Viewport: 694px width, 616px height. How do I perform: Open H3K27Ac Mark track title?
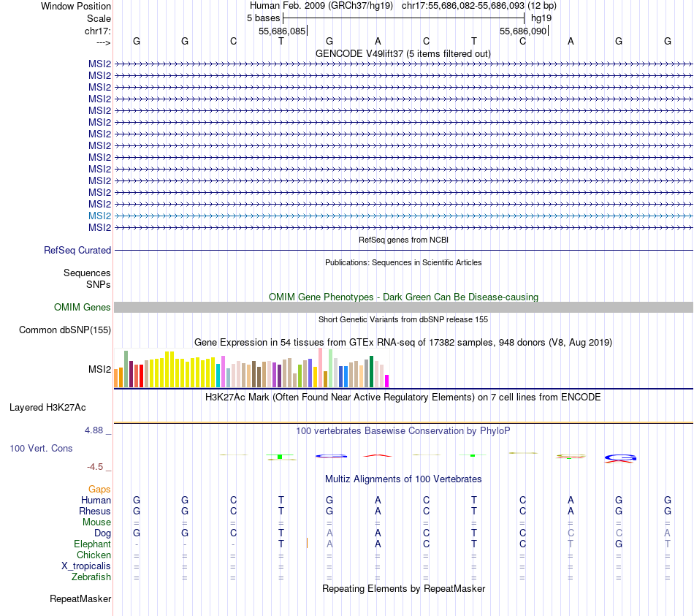tap(403, 398)
